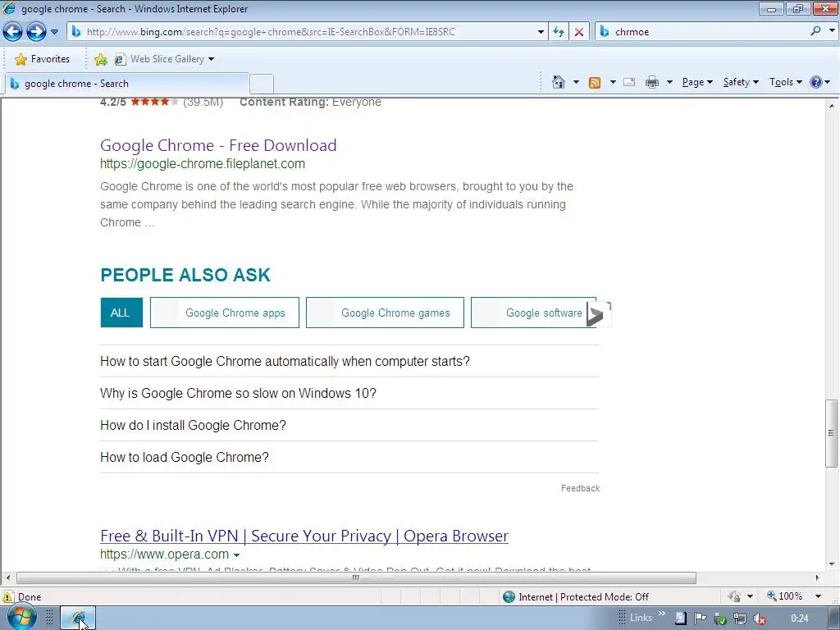Click the vertical scrollbar thumb
This screenshot has width=840, height=630.
(x=832, y=433)
